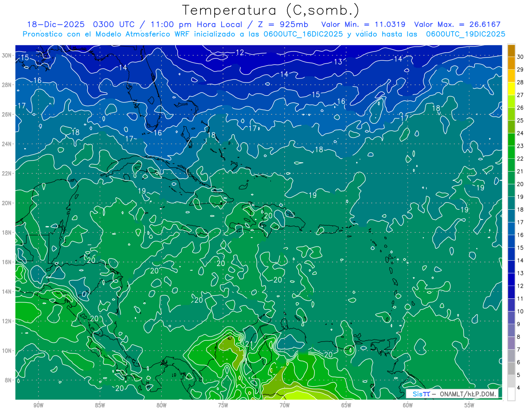Click the 28N latitude axis label
This screenshot has width=532, height=411.
tap(8, 85)
